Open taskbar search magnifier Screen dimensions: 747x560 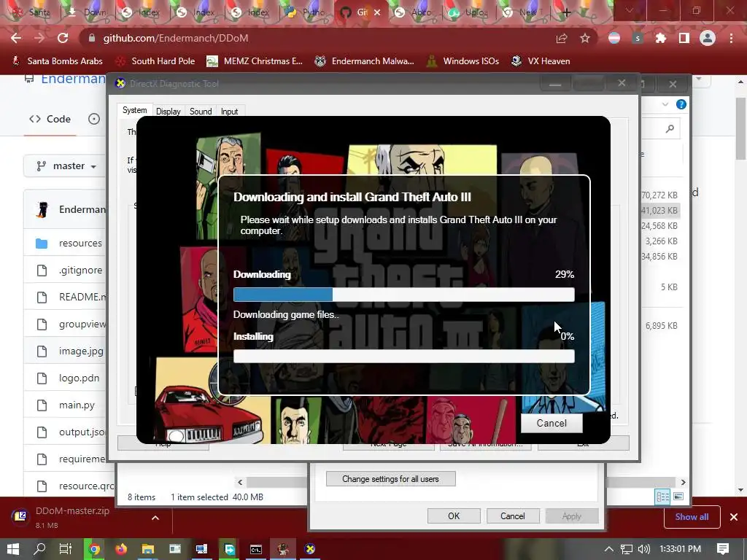click(x=40, y=549)
